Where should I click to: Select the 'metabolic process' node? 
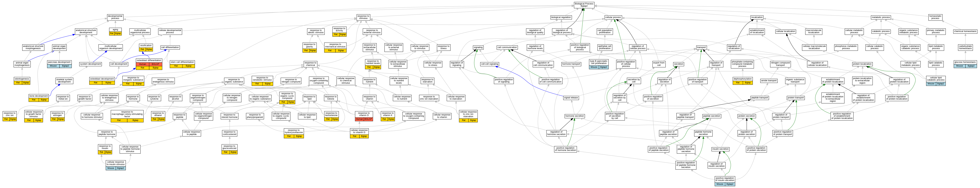(x=881, y=17)
